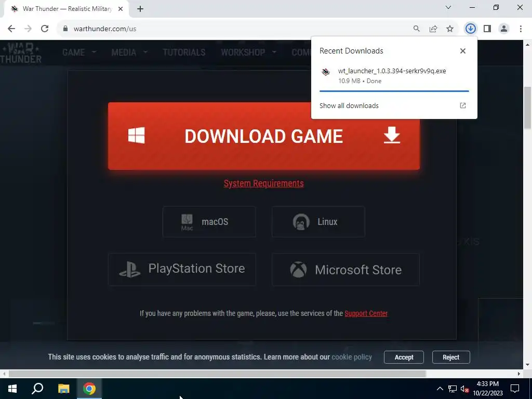Expand the MEDIA navigation menu
532x399 pixels.
click(129, 52)
